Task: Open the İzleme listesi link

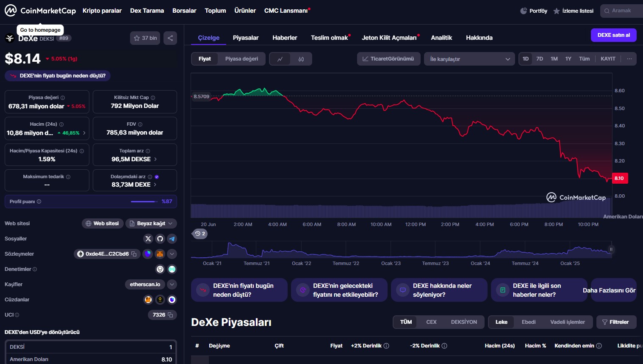Action: (573, 11)
